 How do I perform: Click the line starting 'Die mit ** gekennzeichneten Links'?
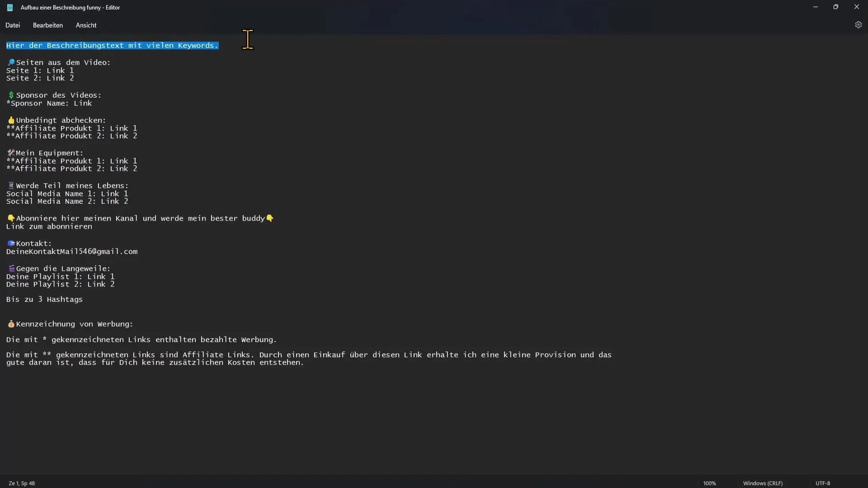[309, 355]
